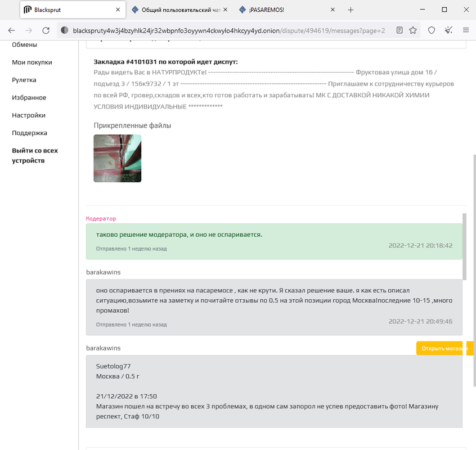Click first barakawins username above 20:49:46 message
Viewport: 476px width, 450px height.
click(103, 272)
